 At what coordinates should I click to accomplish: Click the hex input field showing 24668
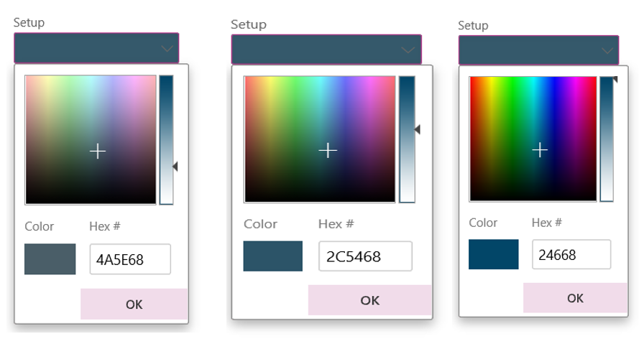coord(571,254)
